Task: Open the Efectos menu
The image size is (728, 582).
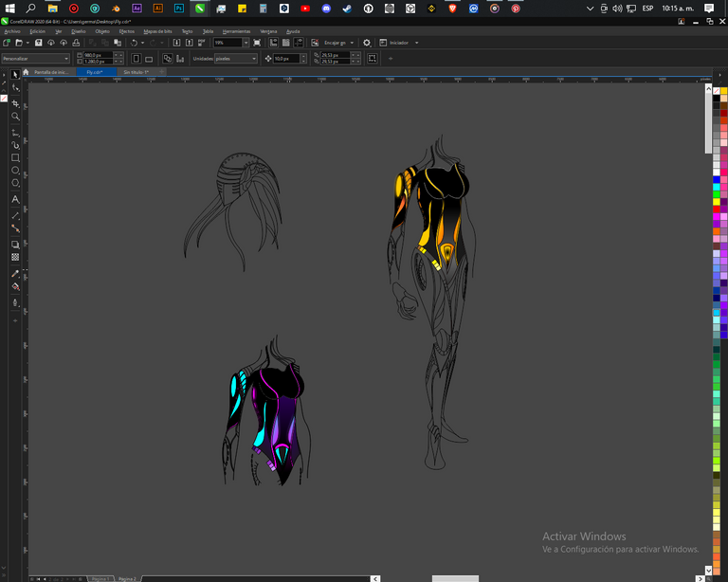Action: point(126,31)
